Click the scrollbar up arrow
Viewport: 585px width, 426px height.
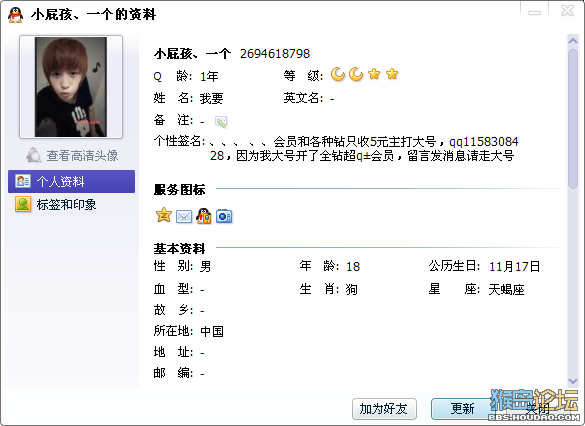click(573, 41)
